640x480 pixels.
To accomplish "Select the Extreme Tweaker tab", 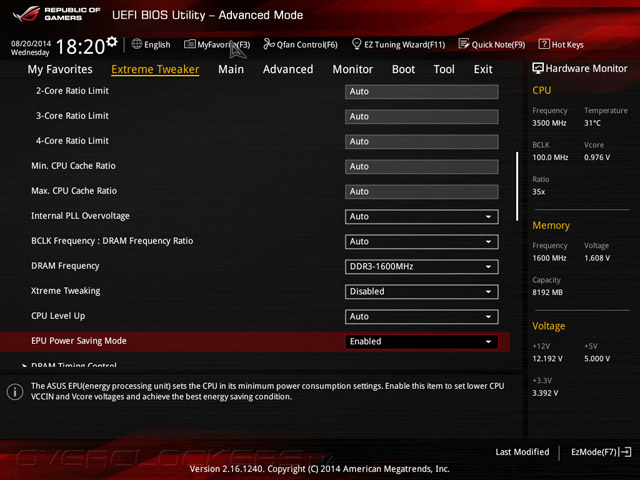I will pos(155,69).
